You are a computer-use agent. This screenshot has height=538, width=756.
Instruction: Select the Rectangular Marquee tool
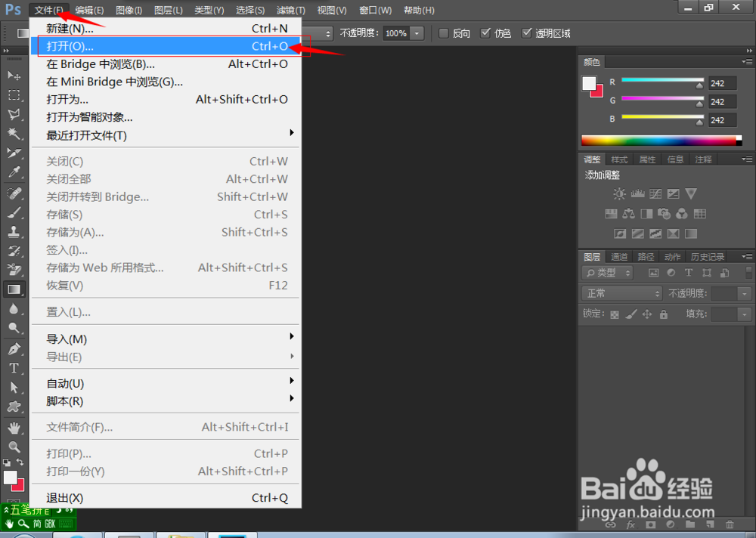pos(14,95)
